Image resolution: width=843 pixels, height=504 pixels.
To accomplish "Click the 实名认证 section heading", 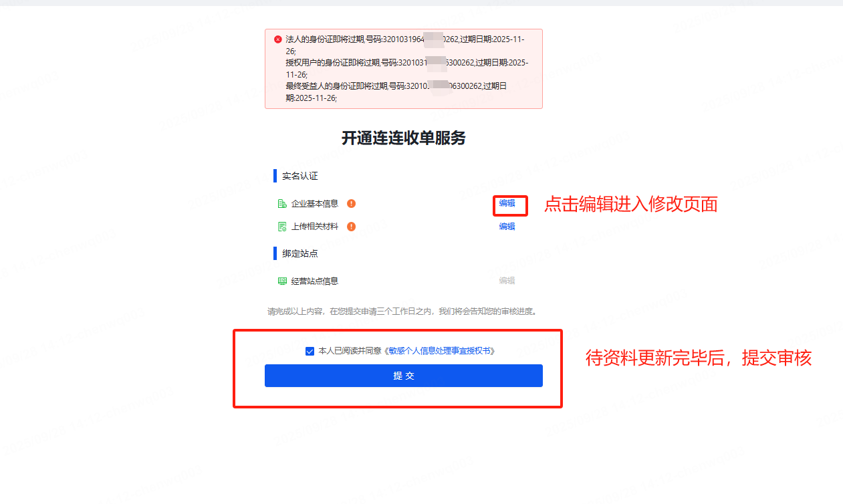I will [300, 176].
